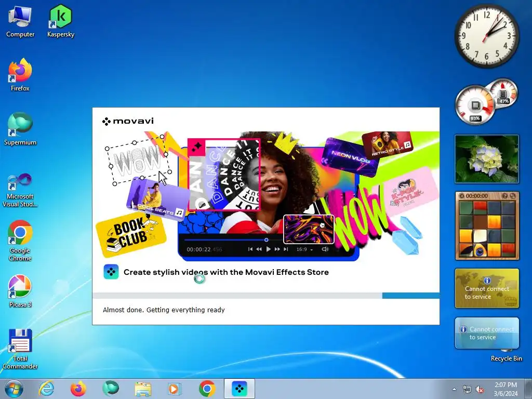Open the Kaspersky desktop shortcut

coord(61,21)
